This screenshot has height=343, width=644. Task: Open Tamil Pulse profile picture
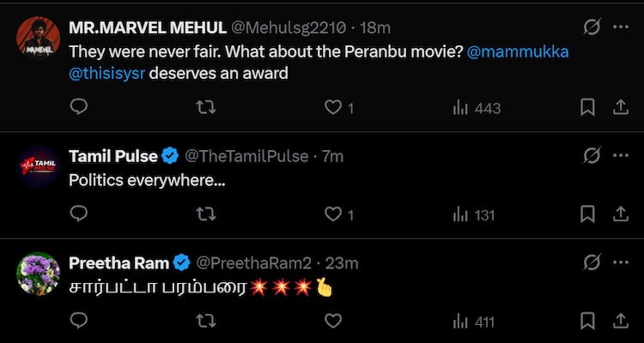pyautogui.click(x=38, y=165)
